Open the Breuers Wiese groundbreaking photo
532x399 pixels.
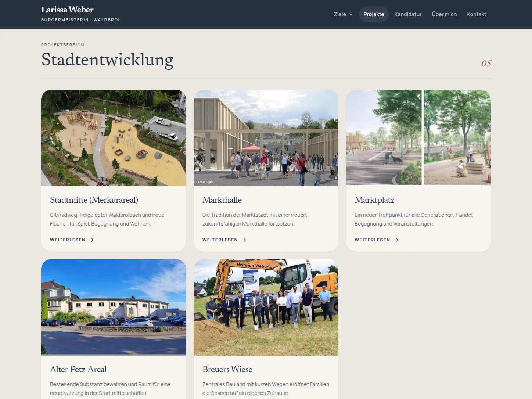pos(266,307)
